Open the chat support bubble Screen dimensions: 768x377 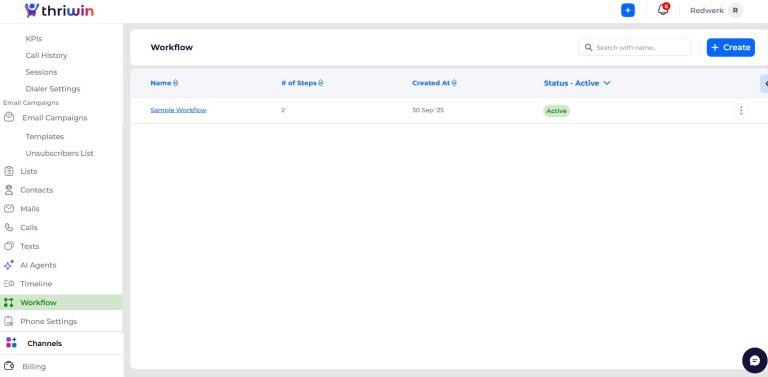click(x=754, y=360)
